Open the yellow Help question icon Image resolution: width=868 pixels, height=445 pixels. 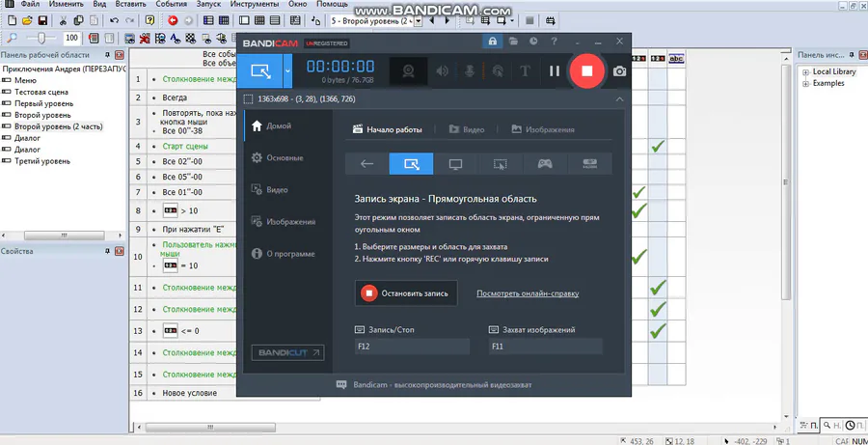(x=149, y=20)
